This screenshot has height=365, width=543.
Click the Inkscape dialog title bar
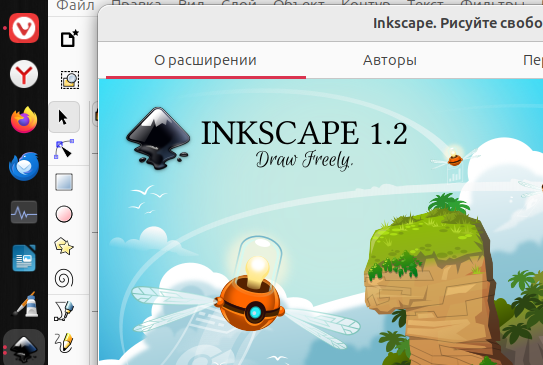click(321, 24)
